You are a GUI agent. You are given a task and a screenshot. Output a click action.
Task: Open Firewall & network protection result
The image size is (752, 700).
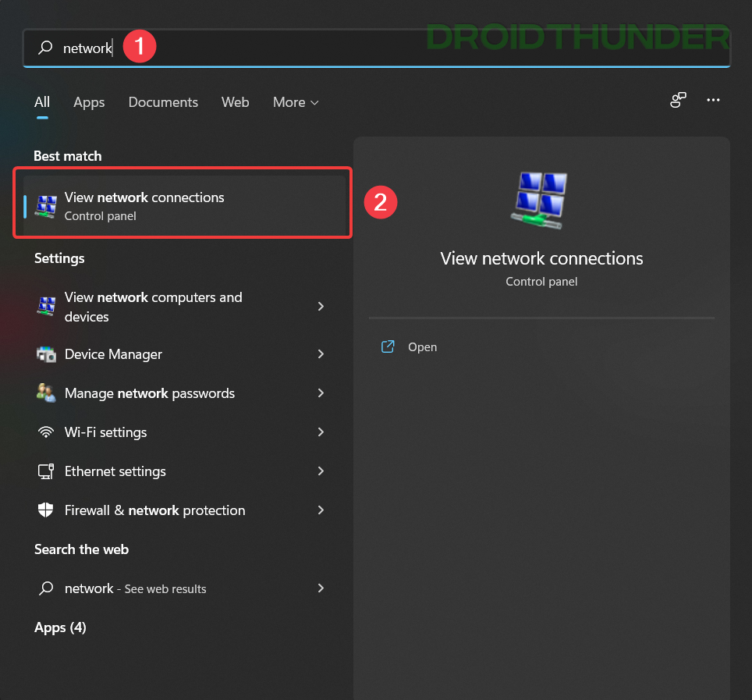185,510
